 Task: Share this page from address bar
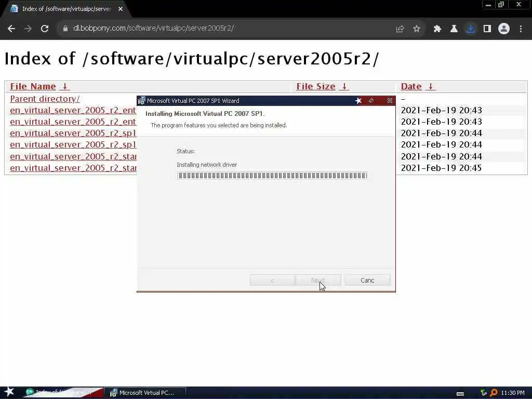coord(400,29)
